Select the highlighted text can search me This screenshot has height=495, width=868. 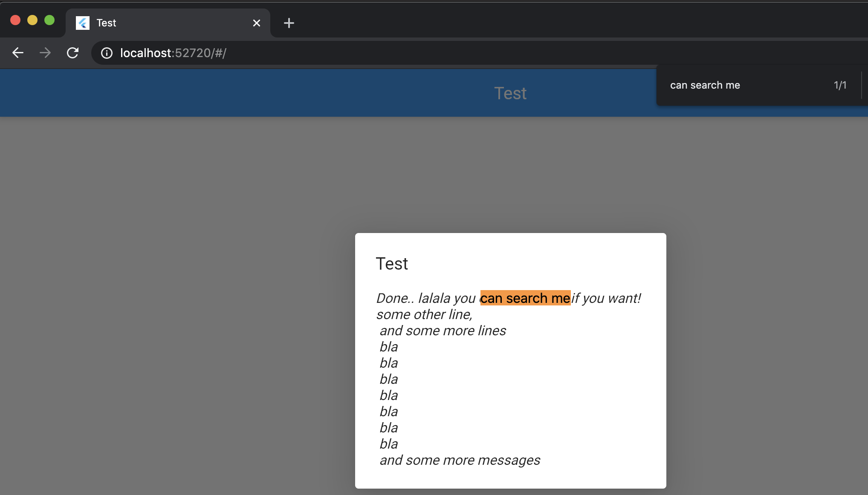(525, 298)
